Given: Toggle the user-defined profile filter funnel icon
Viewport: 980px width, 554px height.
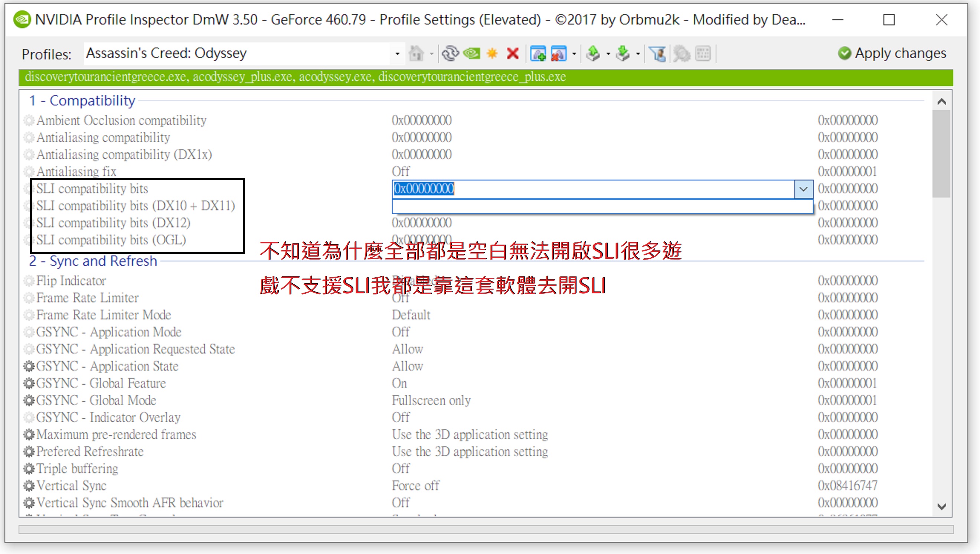Looking at the screenshot, I should (x=658, y=53).
